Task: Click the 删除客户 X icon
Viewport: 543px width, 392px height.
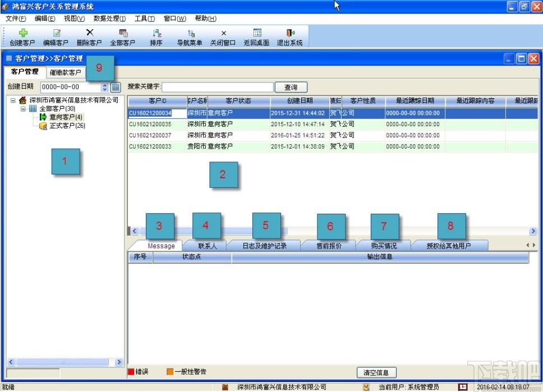Action: [90, 33]
